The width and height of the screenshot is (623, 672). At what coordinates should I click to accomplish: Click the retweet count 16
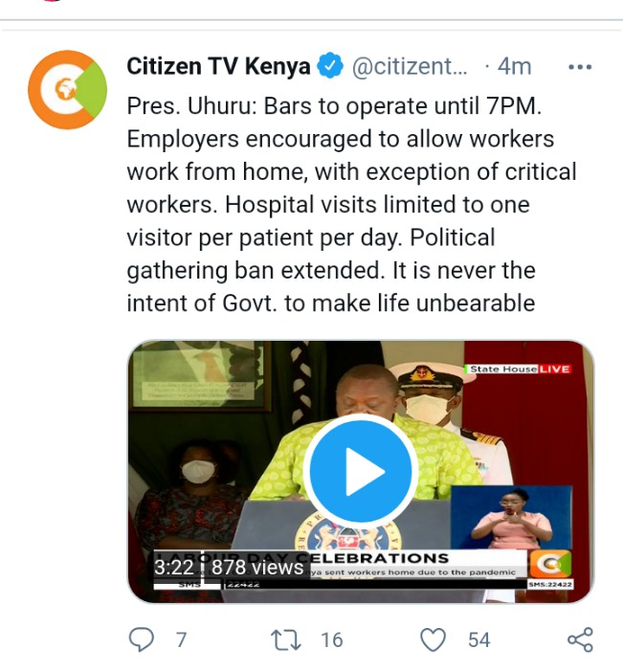coord(332,639)
